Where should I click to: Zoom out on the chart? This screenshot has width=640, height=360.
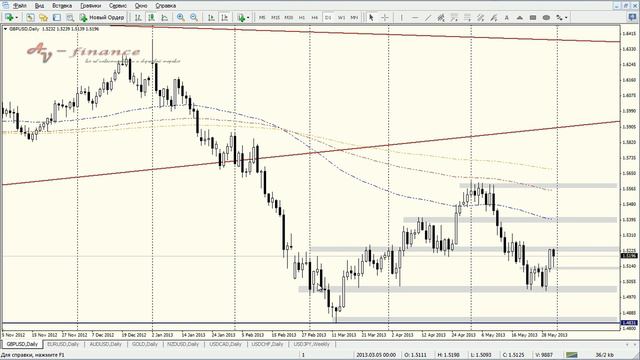[194, 18]
